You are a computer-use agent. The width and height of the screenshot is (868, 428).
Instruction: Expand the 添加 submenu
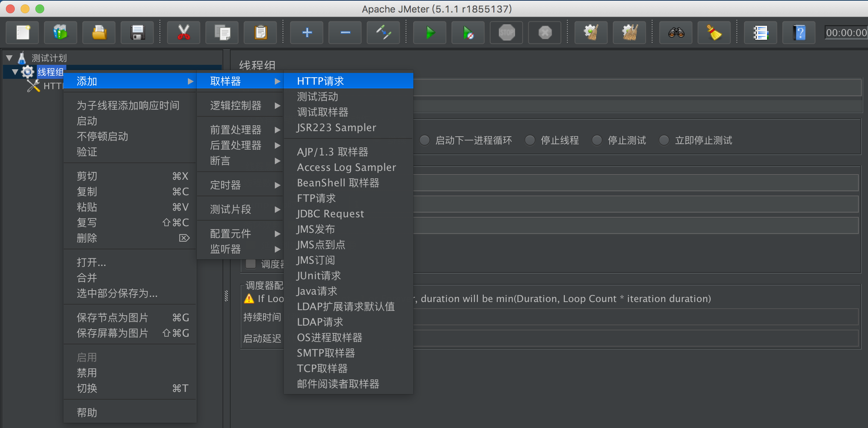tap(130, 81)
